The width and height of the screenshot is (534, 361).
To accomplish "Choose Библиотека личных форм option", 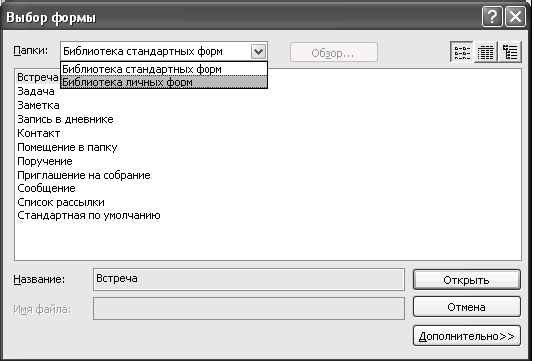I will coord(164,82).
